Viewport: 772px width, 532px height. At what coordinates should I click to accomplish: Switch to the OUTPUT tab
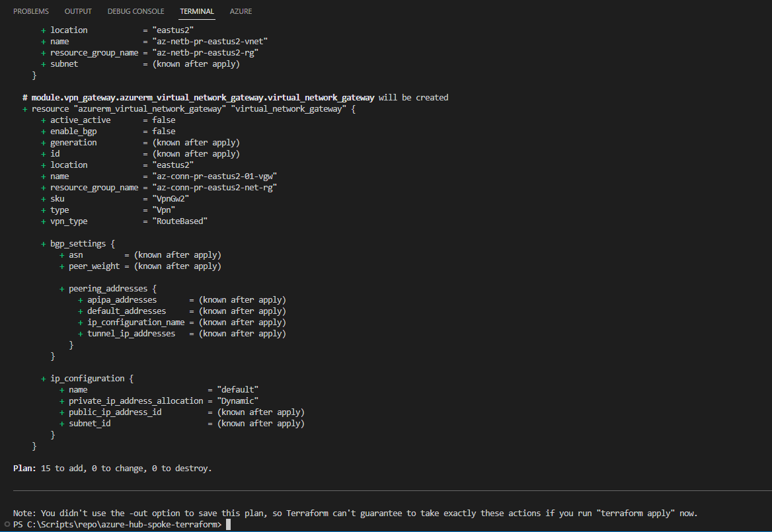[x=78, y=11]
